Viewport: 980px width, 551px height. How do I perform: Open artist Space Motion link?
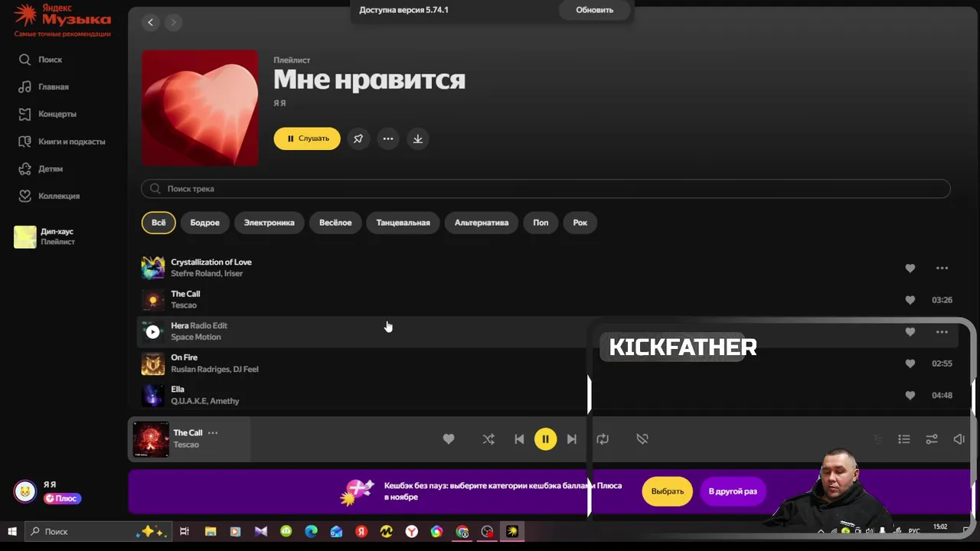[x=196, y=337]
